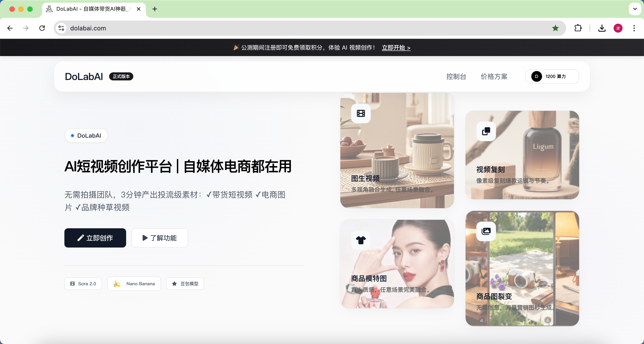
Task: Open the browser extensions puzzle icon
Action: coord(578,28)
